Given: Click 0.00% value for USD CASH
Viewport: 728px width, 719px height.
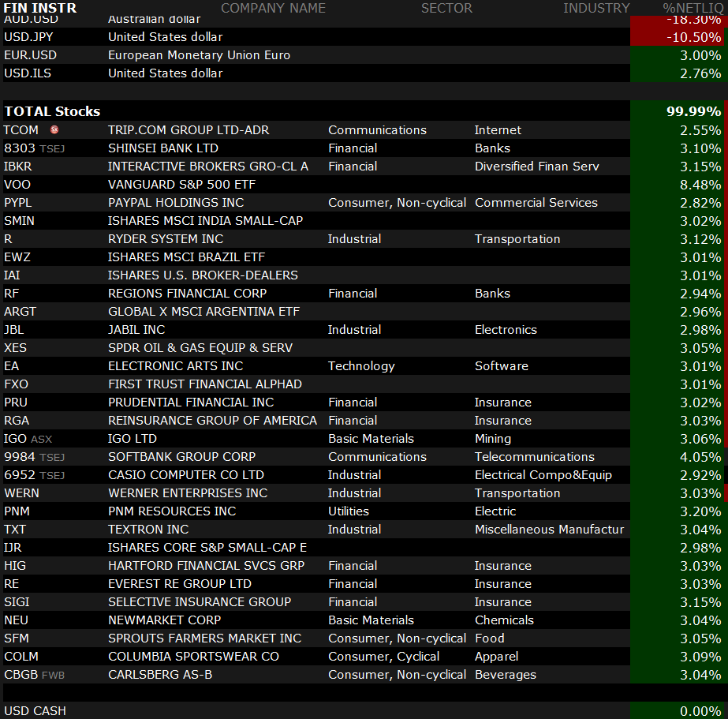Looking at the screenshot, I should click(x=700, y=711).
